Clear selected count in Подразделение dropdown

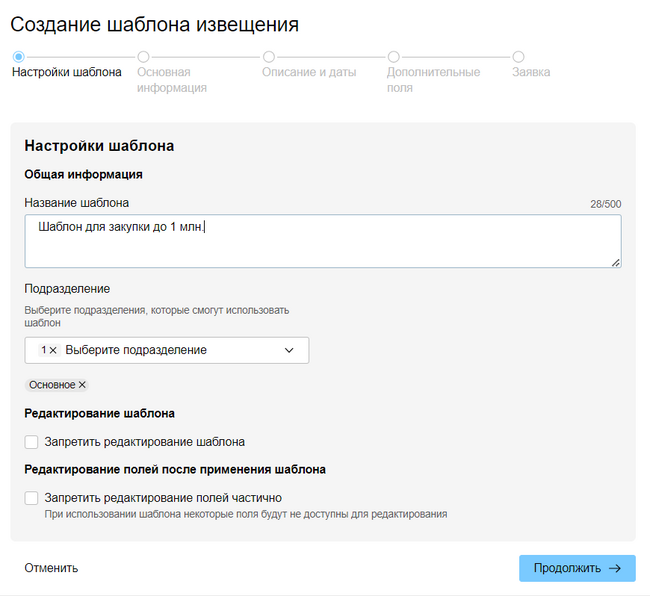tap(54, 351)
